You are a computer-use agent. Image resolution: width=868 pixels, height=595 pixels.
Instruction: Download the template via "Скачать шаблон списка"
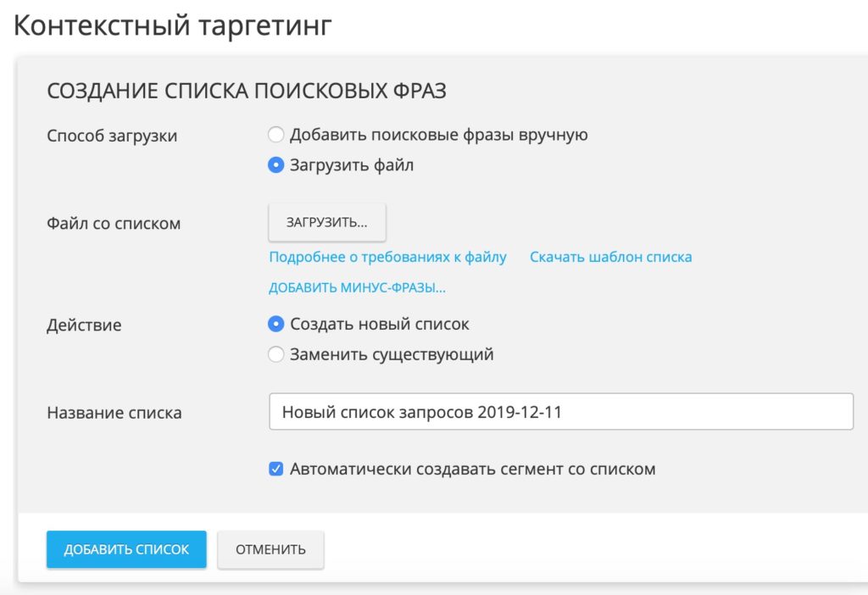[x=612, y=256]
